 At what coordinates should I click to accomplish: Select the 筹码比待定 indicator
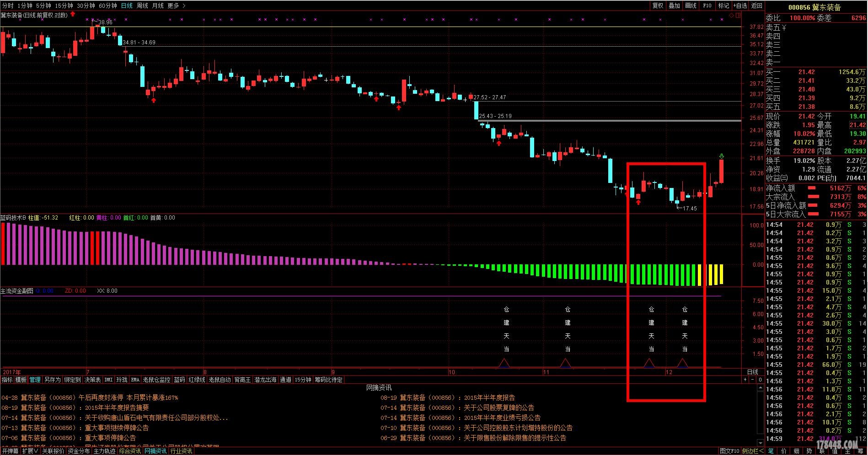coord(328,380)
